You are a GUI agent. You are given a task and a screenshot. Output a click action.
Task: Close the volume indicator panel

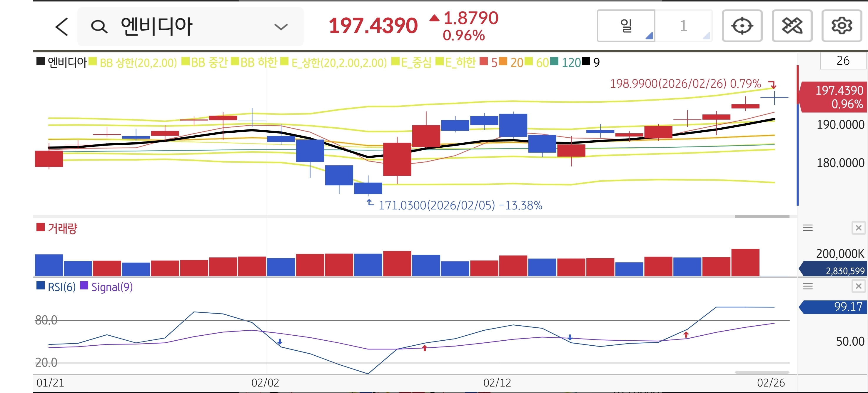(x=858, y=228)
